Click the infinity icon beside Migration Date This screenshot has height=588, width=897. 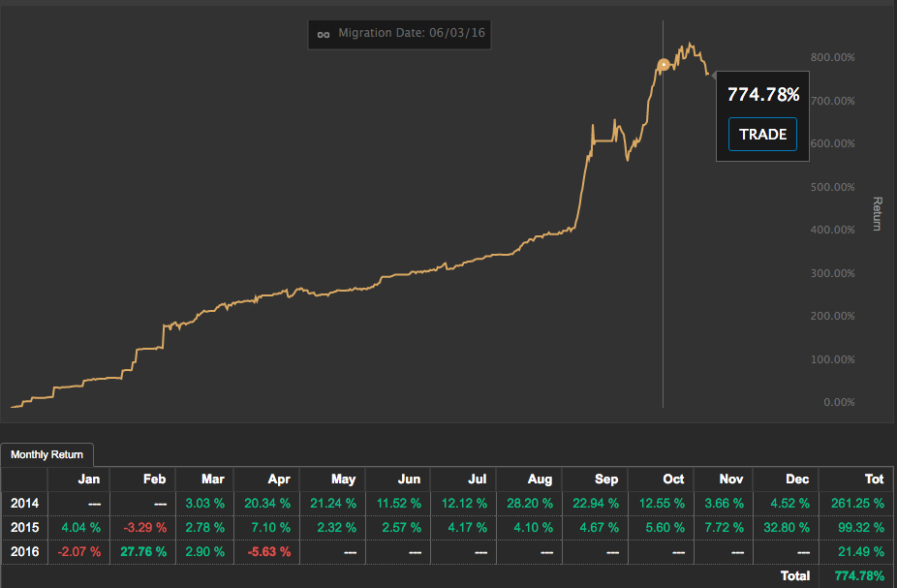click(324, 34)
